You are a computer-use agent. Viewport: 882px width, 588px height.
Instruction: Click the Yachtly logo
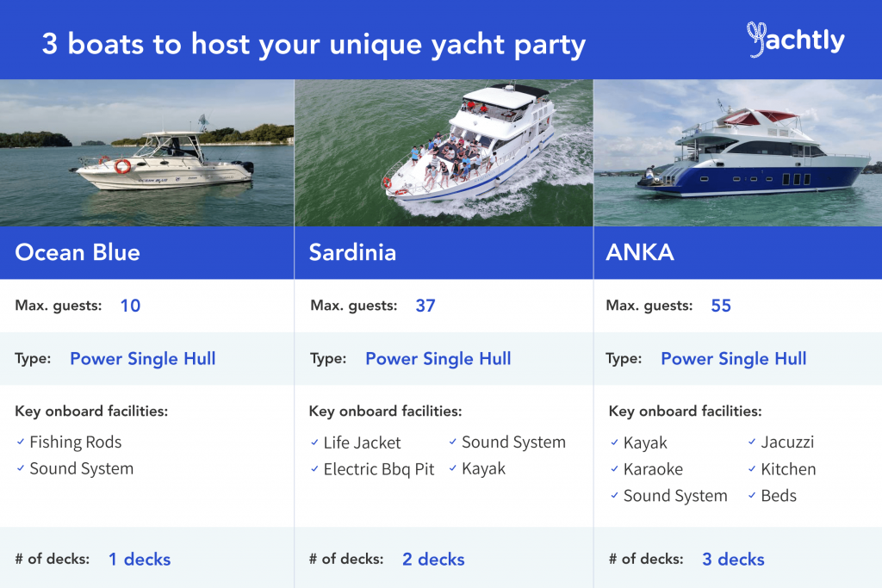click(x=795, y=40)
